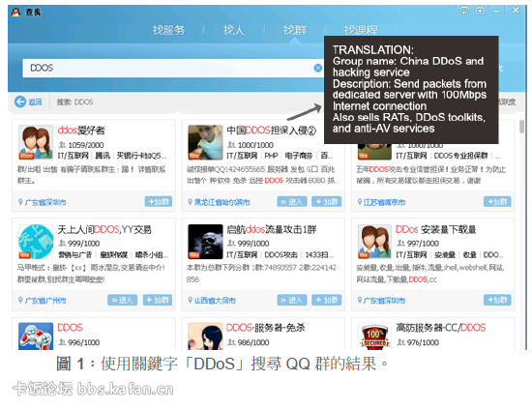Click the back arrow 返回 button
532x409 pixels.
[x=28, y=102]
